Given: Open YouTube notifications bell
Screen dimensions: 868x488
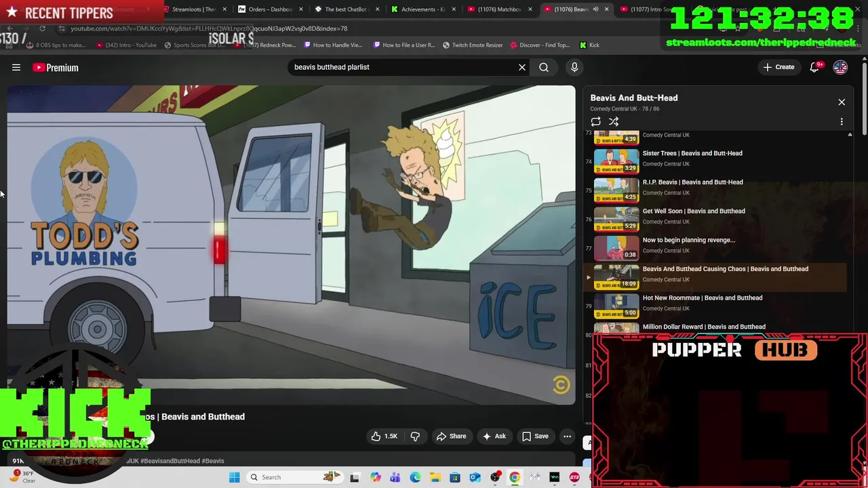Looking at the screenshot, I should 816,67.
